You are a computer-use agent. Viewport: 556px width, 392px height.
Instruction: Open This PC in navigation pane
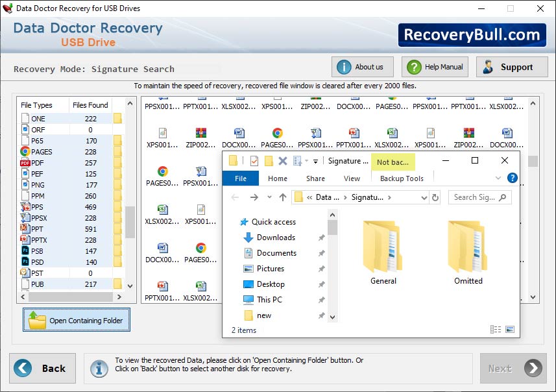click(x=263, y=300)
